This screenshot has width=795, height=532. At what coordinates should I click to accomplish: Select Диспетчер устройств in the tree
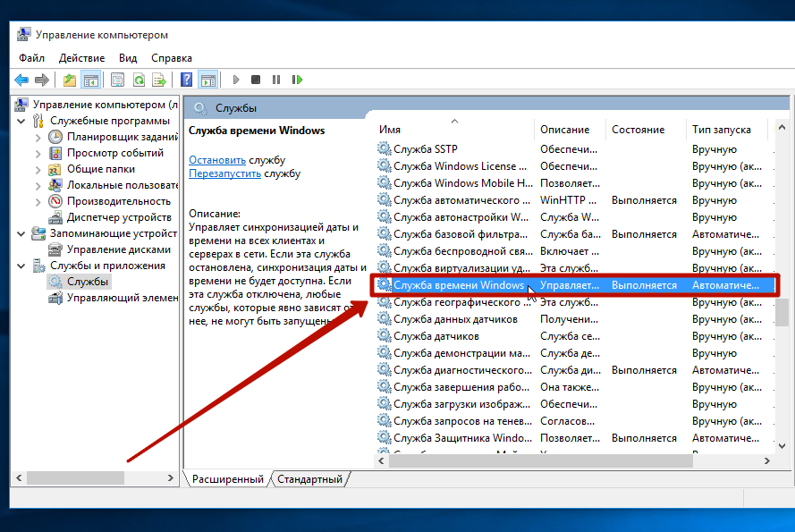(x=118, y=217)
